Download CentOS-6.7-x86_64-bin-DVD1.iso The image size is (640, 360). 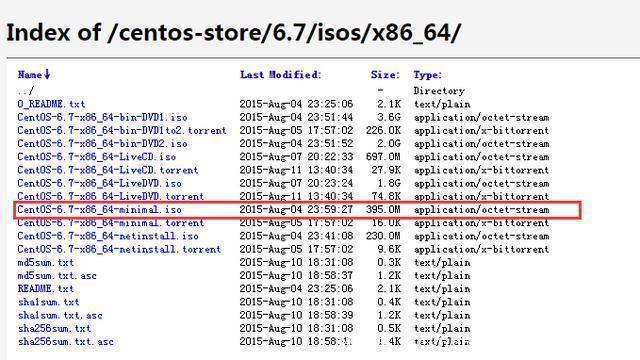(x=102, y=118)
